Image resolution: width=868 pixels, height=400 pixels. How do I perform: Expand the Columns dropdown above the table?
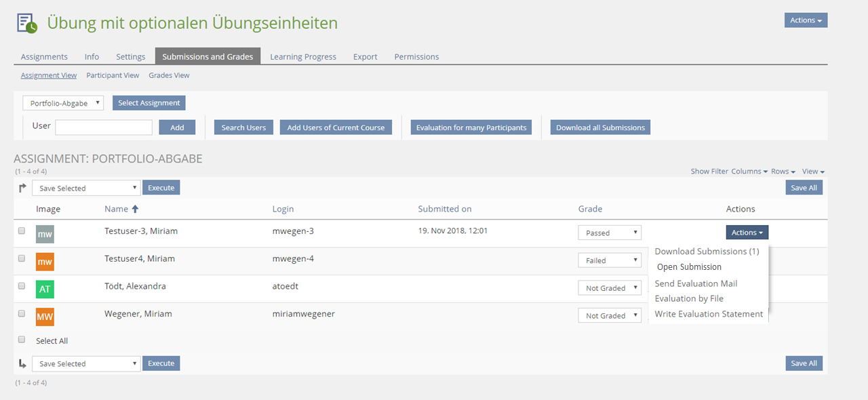[x=749, y=172]
